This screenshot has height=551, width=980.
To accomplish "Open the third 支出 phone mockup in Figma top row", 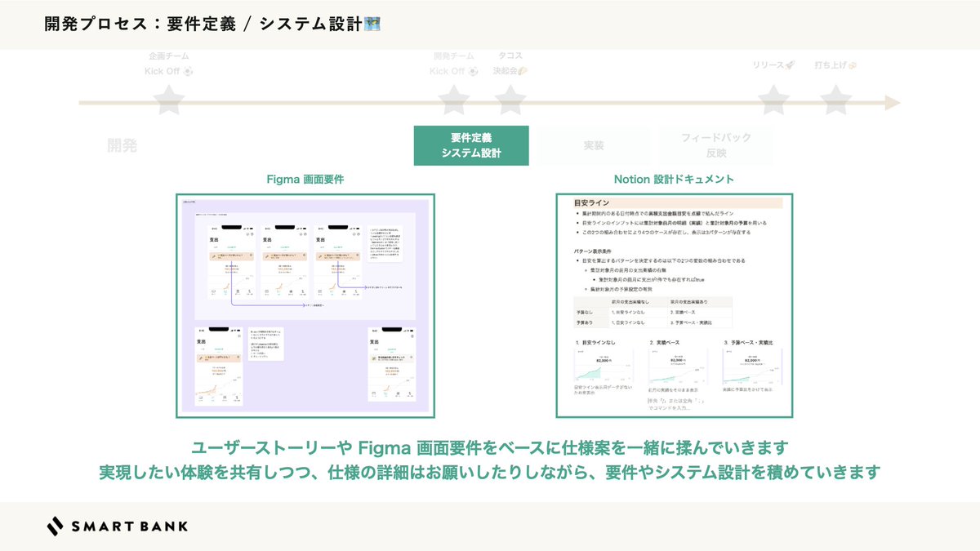I will pyautogui.click(x=340, y=263).
